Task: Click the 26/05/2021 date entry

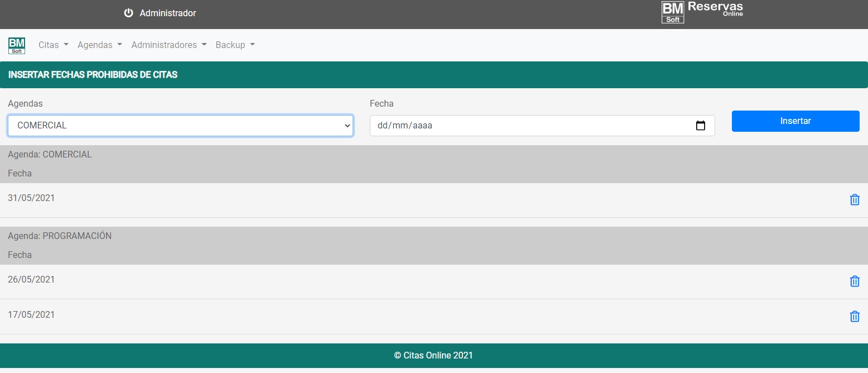Action: pos(31,280)
